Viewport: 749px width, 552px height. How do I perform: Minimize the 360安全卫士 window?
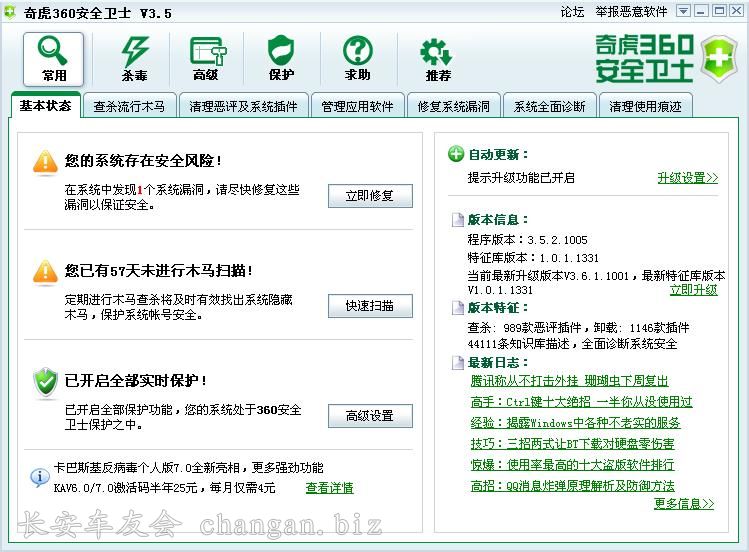coord(701,11)
